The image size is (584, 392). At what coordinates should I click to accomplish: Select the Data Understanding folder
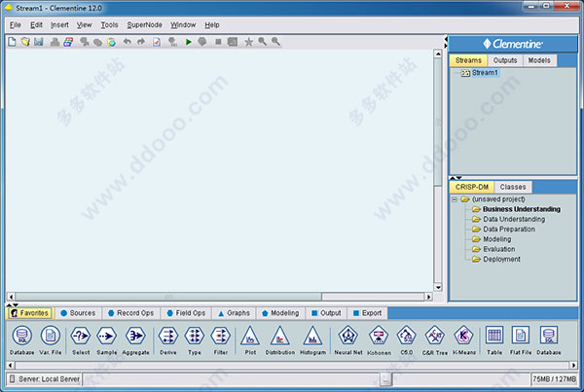[x=508, y=219]
